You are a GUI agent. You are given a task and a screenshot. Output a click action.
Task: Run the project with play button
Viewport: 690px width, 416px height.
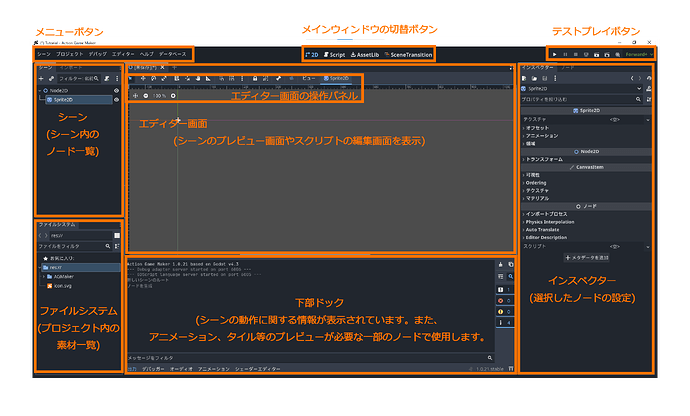pos(555,55)
